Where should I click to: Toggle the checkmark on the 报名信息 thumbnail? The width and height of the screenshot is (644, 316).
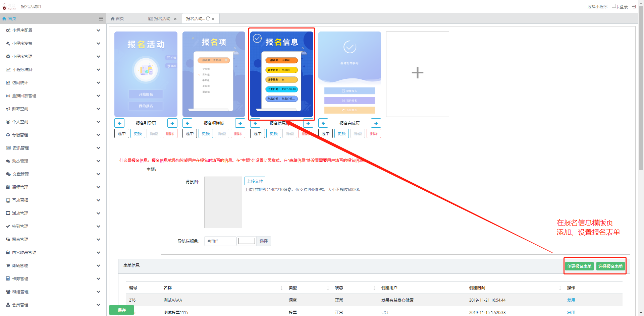[x=257, y=39]
